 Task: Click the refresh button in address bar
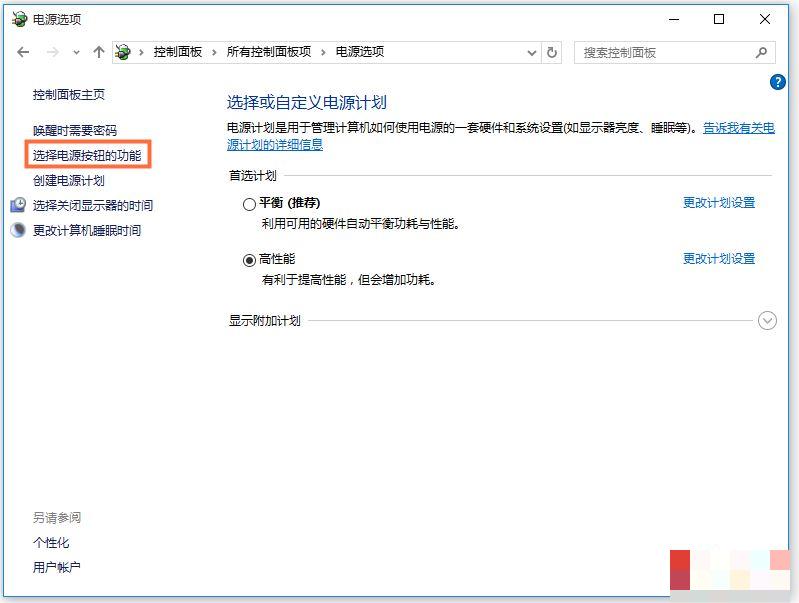pyautogui.click(x=553, y=52)
